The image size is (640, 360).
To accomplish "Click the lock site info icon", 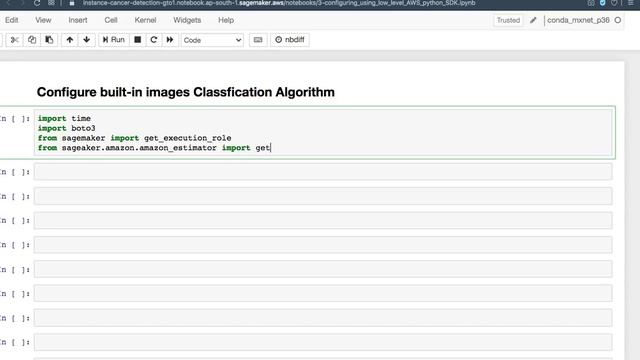I will [72, 3].
